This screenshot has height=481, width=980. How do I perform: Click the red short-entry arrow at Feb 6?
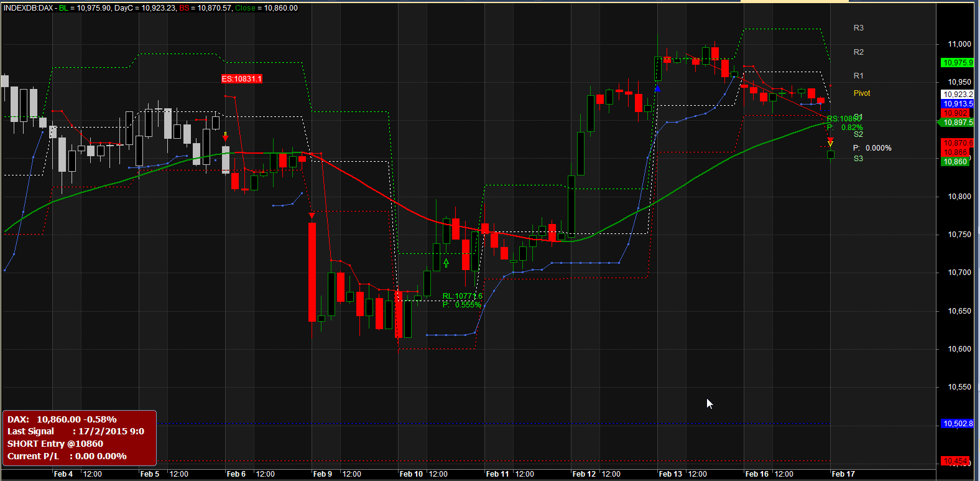coord(226,137)
